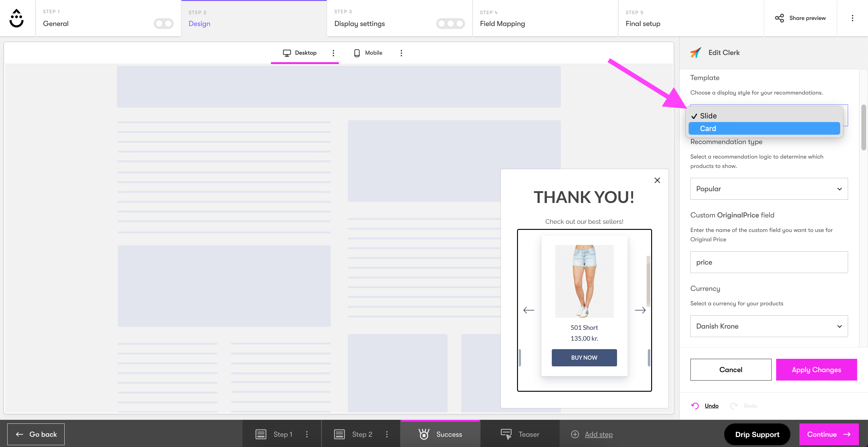Click the Step 2 form icon
Image resolution: width=868 pixels, height=447 pixels.
pos(339,434)
